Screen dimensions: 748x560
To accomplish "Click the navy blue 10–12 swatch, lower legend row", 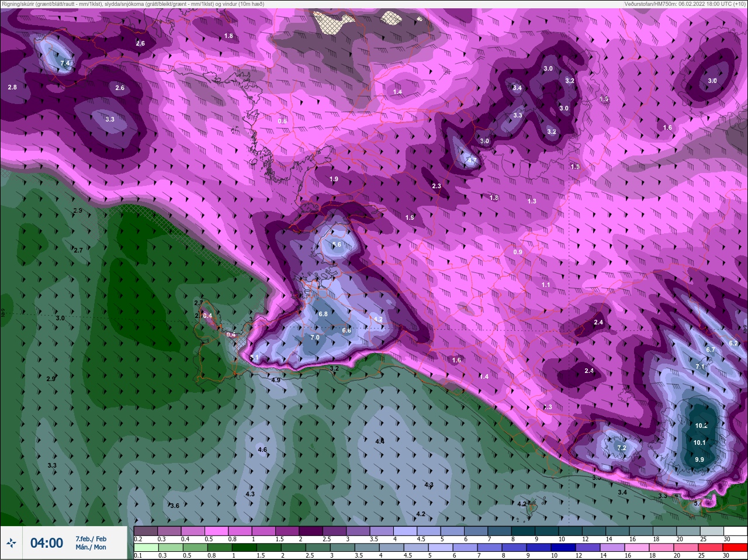I will pyautogui.click(x=564, y=548).
